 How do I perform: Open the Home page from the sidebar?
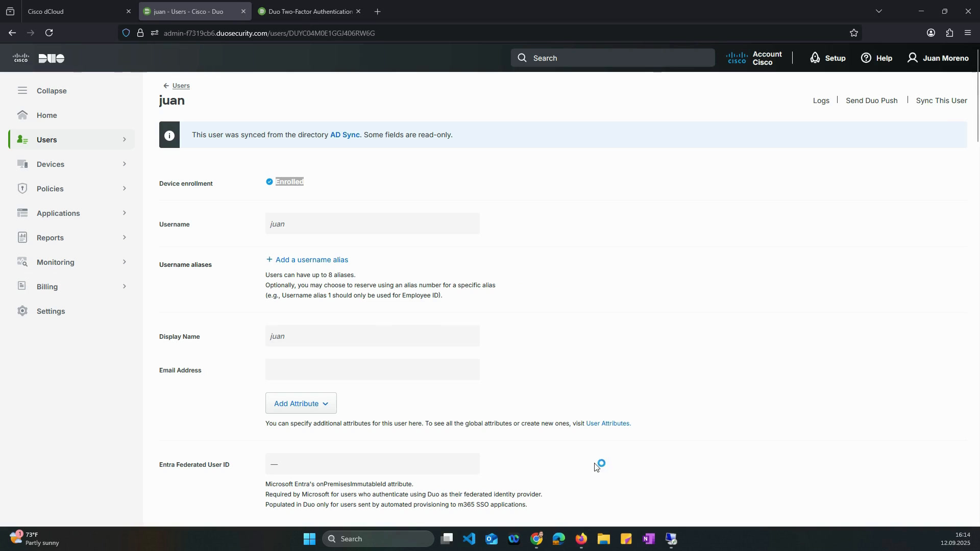coord(46,115)
